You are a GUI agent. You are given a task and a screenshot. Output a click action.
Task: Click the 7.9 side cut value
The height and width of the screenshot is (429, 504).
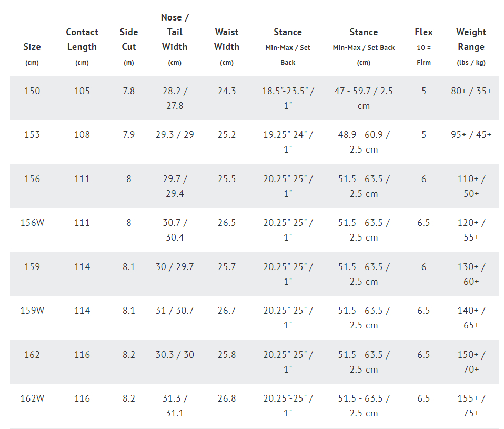coord(128,135)
